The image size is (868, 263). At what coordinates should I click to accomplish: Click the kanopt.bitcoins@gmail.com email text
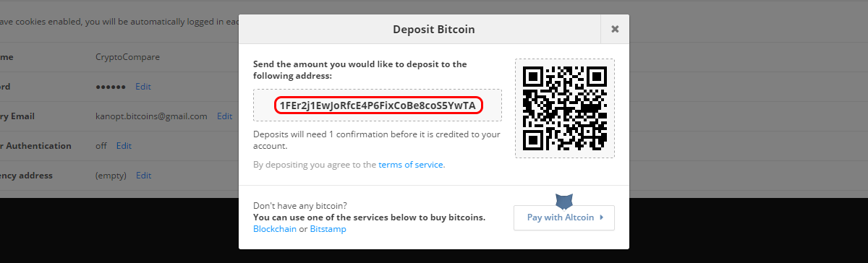point(151,116)
